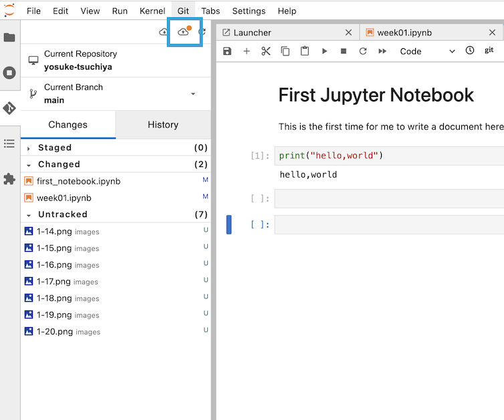Open the Current Branch dropdown
Image resolution: width=504 pixels, height=420 pixels.
tap(193, 94)
